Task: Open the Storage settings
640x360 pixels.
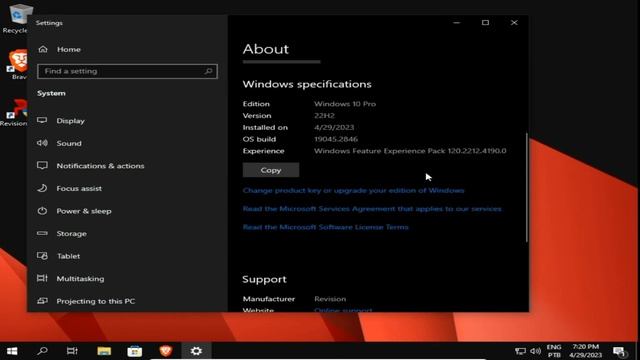Action: [x=71, y=233]
